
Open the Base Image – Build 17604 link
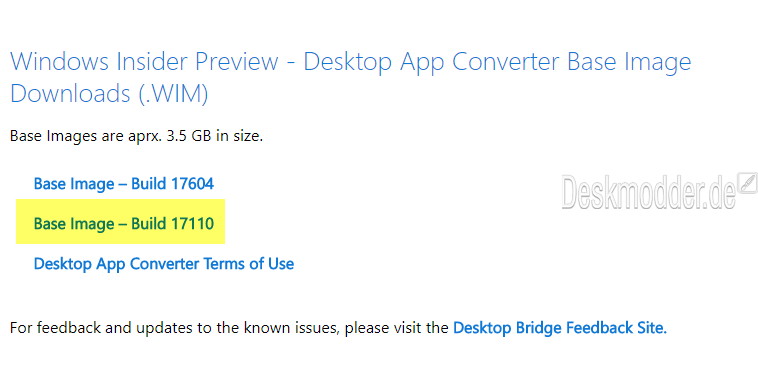[x=124, y=184]
